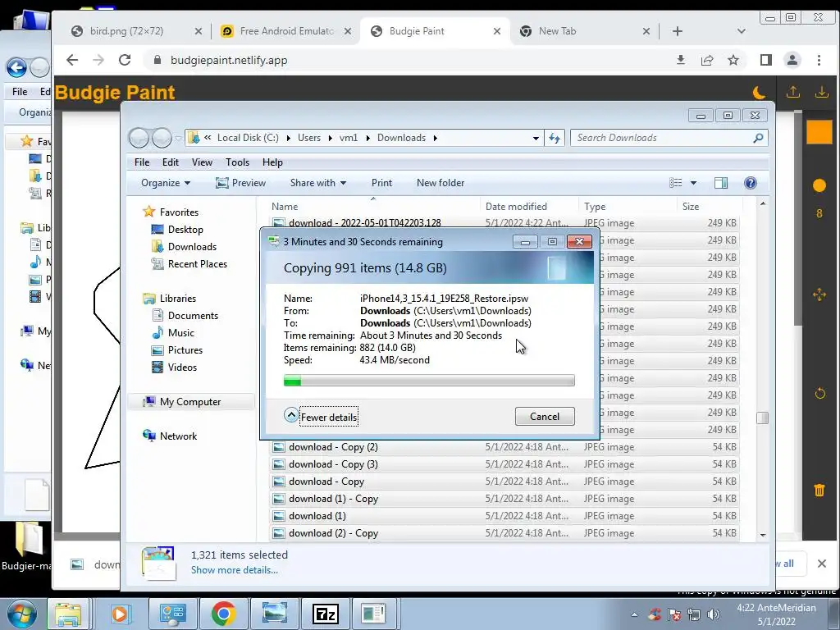Select My Computer in navigation pane
Image resolution: width=840 pixels, height=630 pixels.
pos(190,402)
